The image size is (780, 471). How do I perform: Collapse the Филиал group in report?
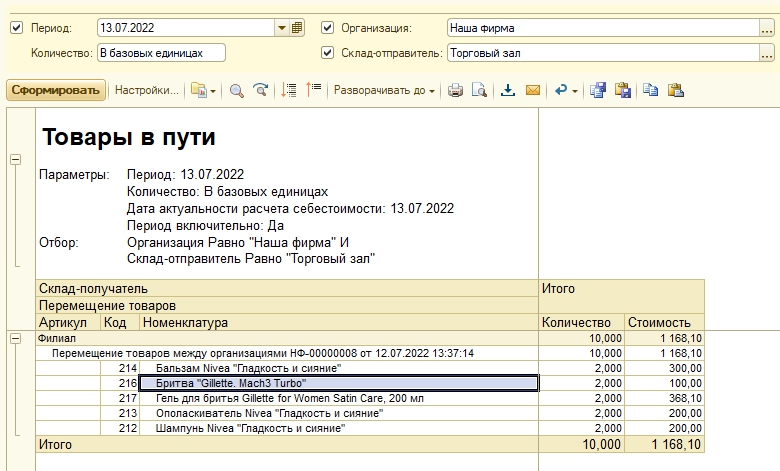point(16,338)
